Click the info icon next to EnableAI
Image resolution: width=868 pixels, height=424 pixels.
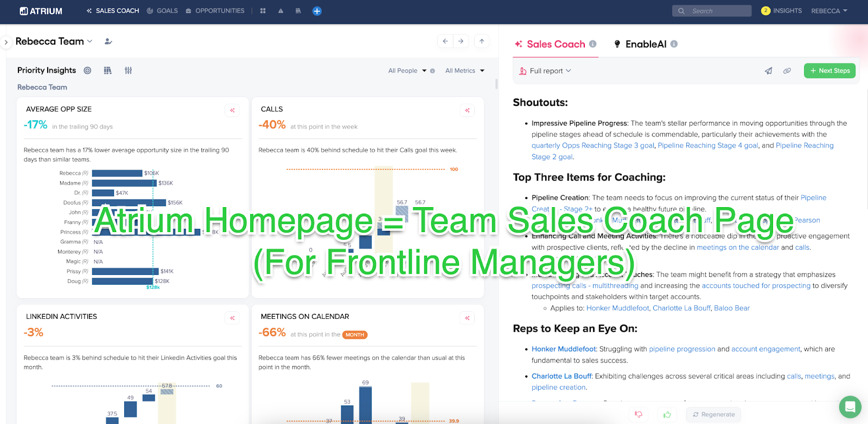coord(674,44)
